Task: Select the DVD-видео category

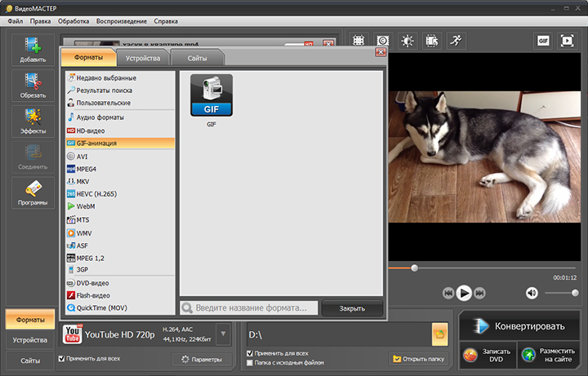Action: point(120,283)
